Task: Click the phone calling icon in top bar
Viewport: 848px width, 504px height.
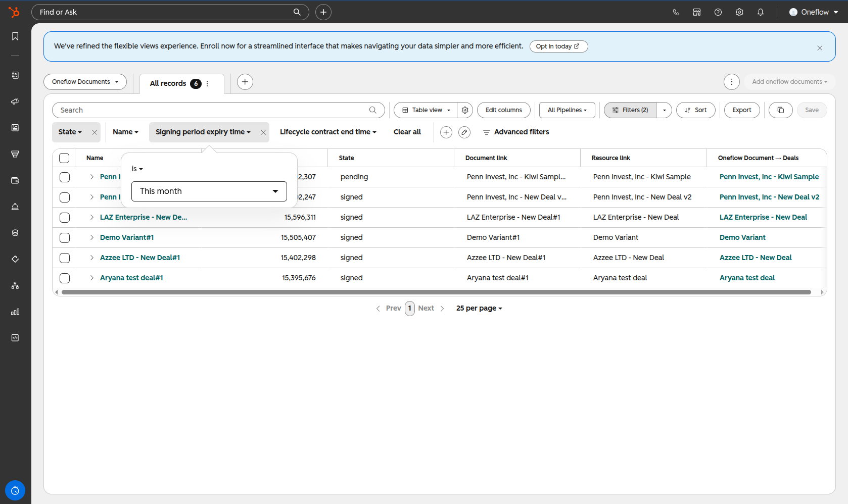Action: [676, 12]
